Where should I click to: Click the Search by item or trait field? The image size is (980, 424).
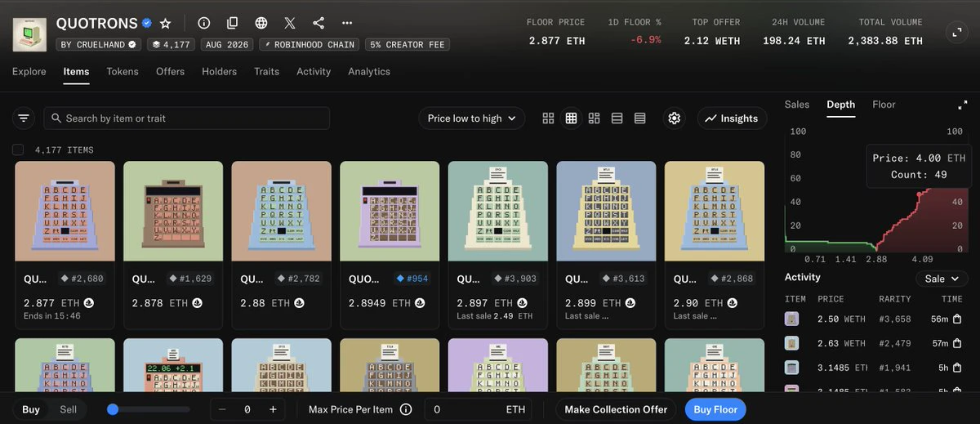click(187, 118)
